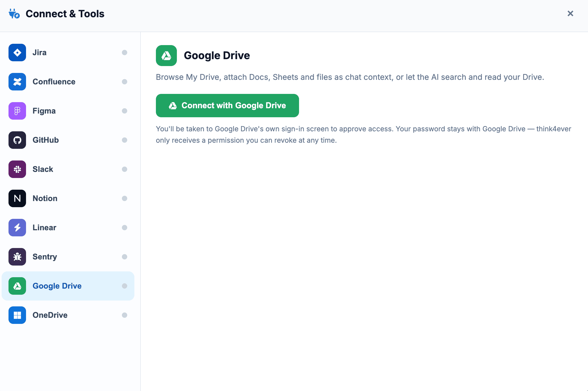Viewport: 588px width, 391px height.
Task: Click Jira's connection status dot
Action: tap(125, 53)
